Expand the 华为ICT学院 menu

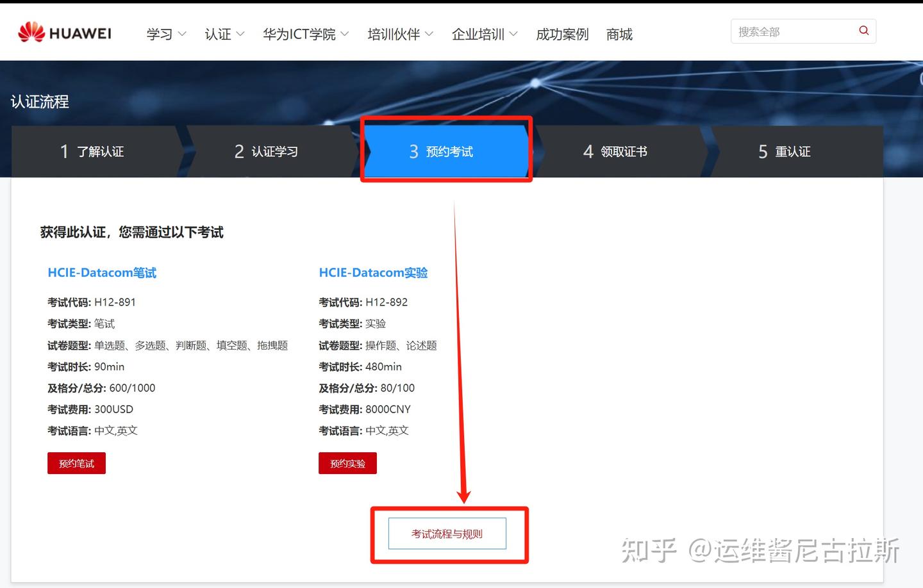point(300,35)
